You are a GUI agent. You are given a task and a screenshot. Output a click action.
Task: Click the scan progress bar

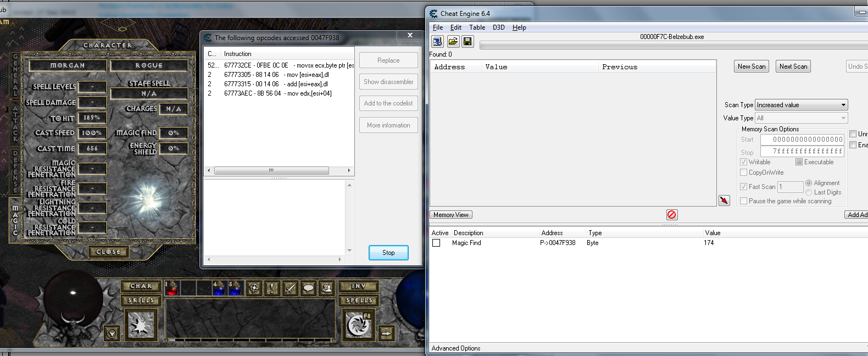pos(674,45)
